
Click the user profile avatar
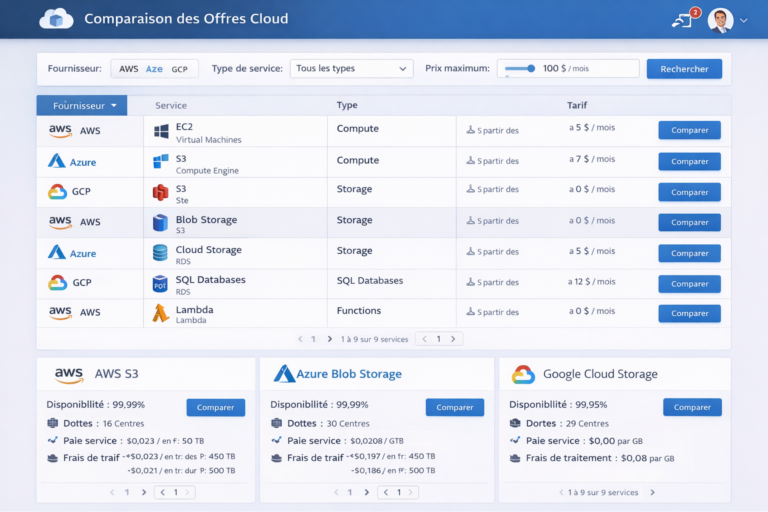click(x=720, y=20)
